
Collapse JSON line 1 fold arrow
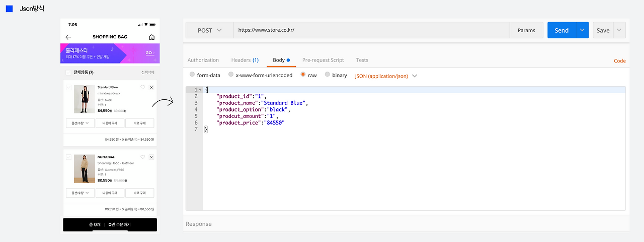point(200,90)
